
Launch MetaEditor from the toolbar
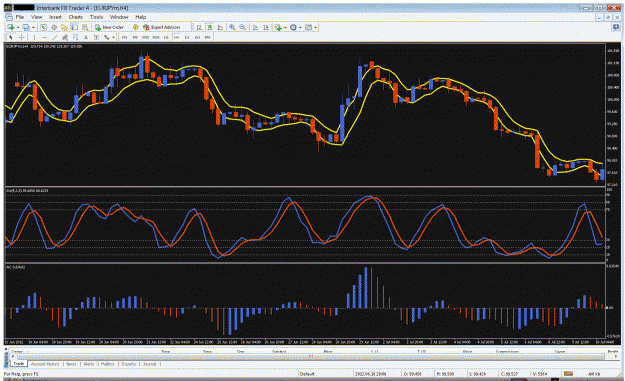[x=136, y=27]
